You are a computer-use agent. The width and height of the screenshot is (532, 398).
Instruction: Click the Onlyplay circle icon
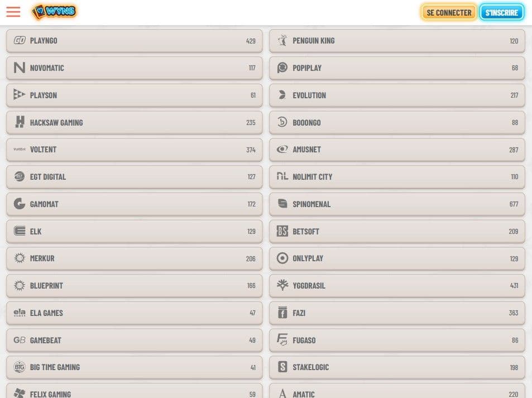coord(282,258)
